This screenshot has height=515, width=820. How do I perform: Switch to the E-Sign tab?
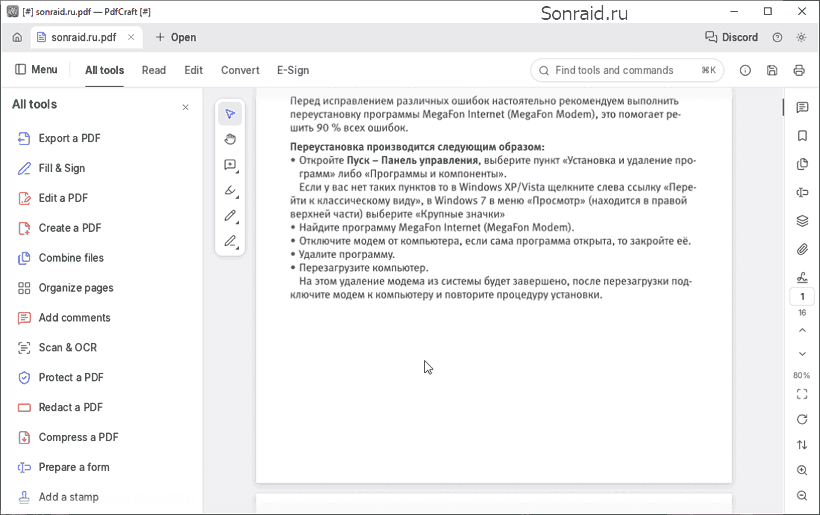[x=293, y=70]
